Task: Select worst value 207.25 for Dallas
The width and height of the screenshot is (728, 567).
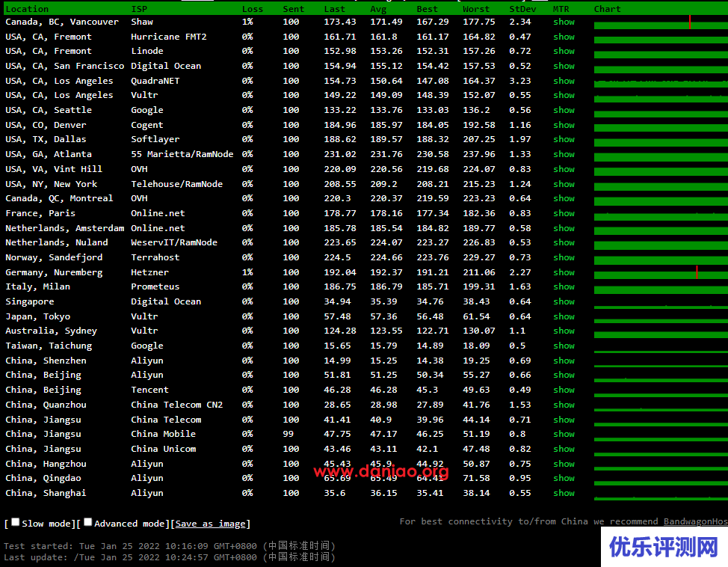Action: coord(479,139)
